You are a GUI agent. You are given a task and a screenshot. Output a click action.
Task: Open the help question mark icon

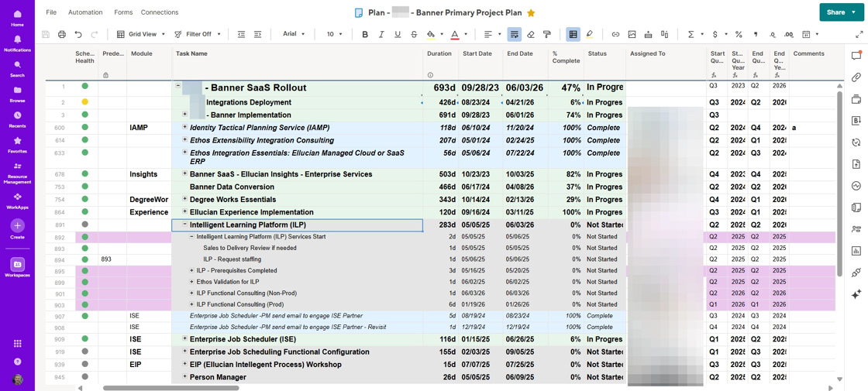point(17,361)
